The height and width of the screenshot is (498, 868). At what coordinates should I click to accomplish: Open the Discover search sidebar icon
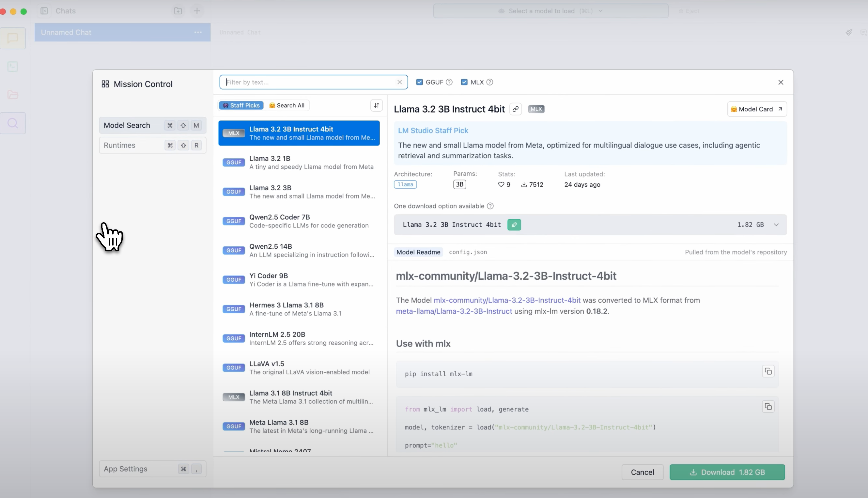pyautogui.click(x=13, y=123)
